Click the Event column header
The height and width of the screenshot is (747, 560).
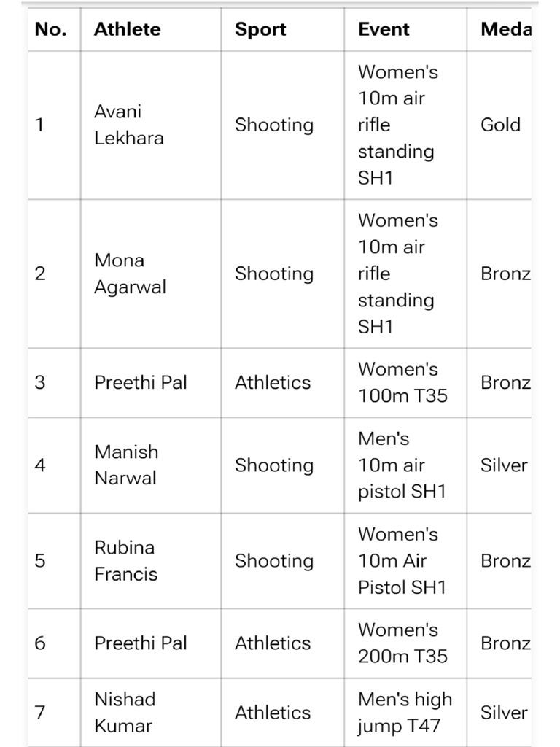tap(384, 30)
